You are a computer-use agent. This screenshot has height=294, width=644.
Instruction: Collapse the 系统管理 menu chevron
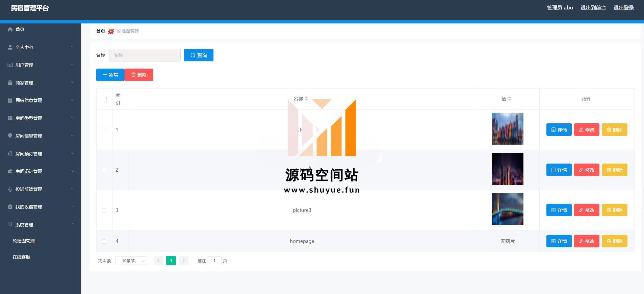(x=72, y=224)
